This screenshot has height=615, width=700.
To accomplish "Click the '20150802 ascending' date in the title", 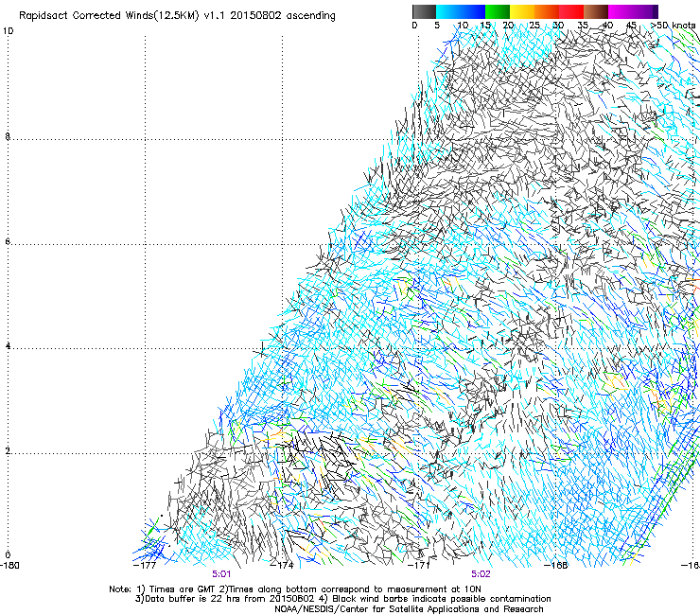I will click(283, 16).
